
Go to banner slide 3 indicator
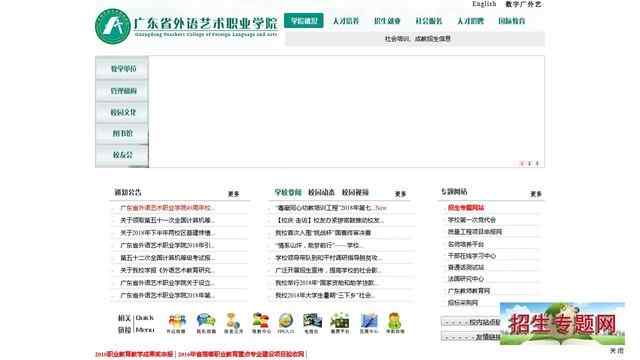pos(537,163)
